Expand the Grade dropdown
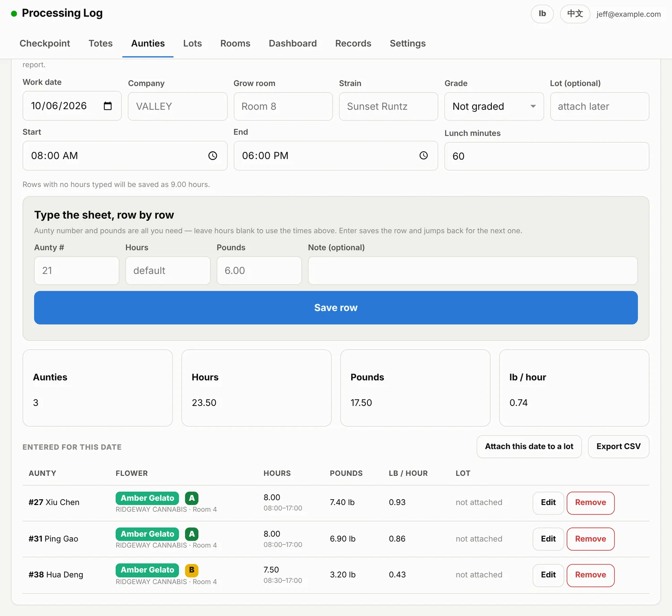The width and height of the screenshot is (672, 616). (x=494, y=107)
